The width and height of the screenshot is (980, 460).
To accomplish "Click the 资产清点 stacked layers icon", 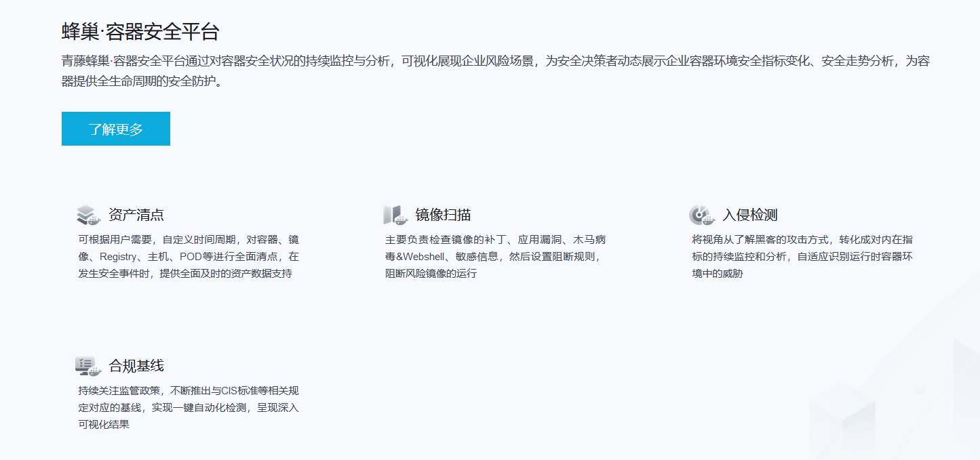I will [89, 215].
